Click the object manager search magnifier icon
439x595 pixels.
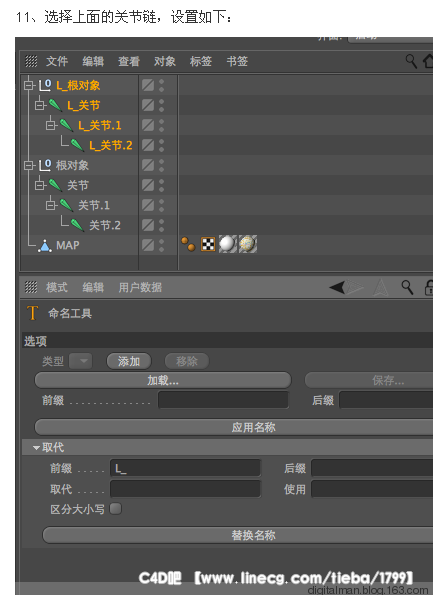pyautogui.click(x=411, y=61)
